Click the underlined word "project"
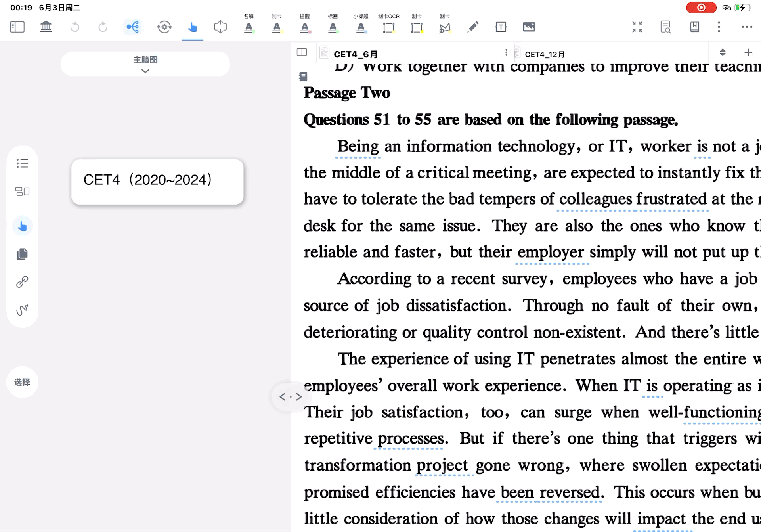 tap(442, 465)
